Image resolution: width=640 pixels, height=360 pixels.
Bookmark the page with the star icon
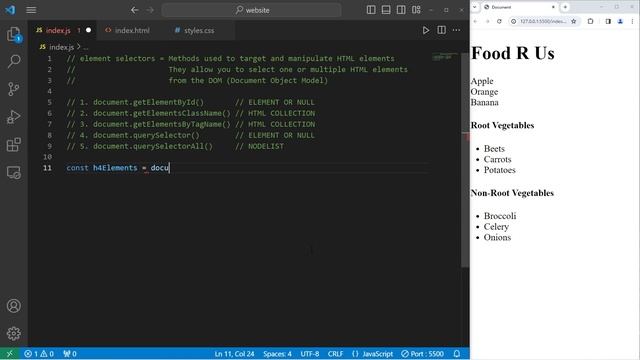(573, 21)
